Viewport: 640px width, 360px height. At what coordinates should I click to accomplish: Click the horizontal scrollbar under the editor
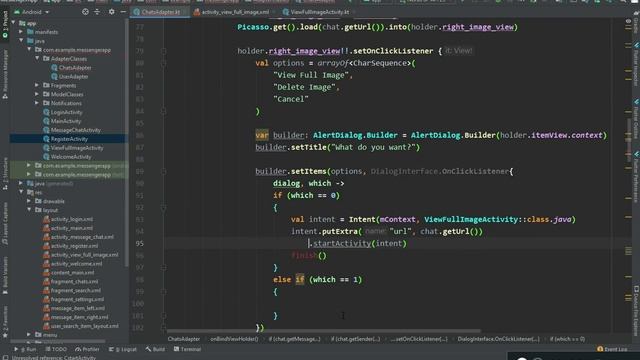[324, 331]
